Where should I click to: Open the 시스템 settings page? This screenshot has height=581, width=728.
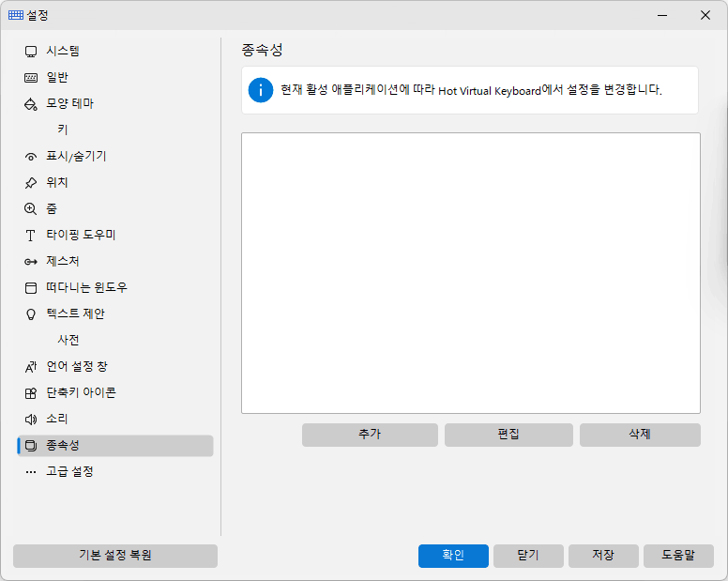115,51
